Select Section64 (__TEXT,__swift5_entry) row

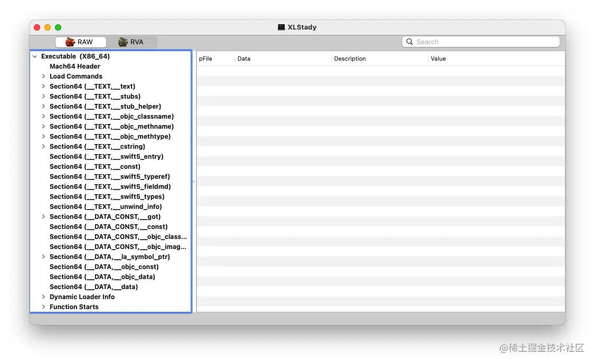point(111,157)
